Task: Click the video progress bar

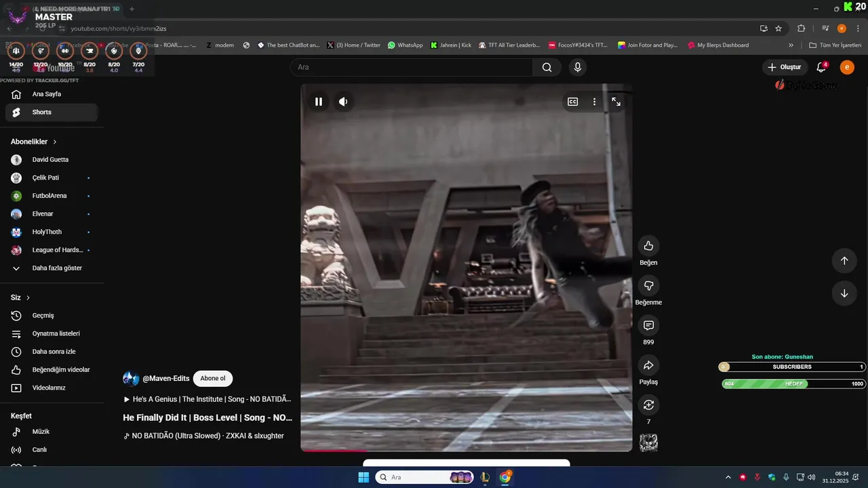Action: [467, 450]
